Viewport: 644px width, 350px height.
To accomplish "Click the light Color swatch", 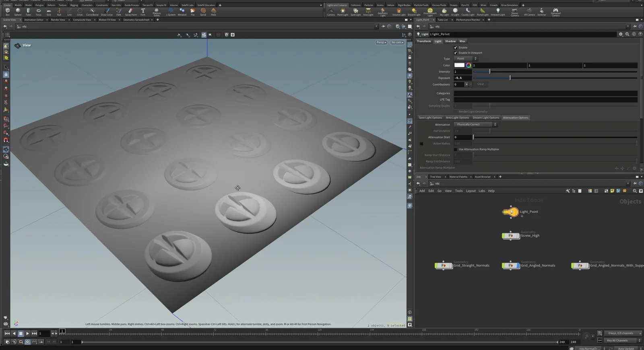I will click(x=459, y=65).
